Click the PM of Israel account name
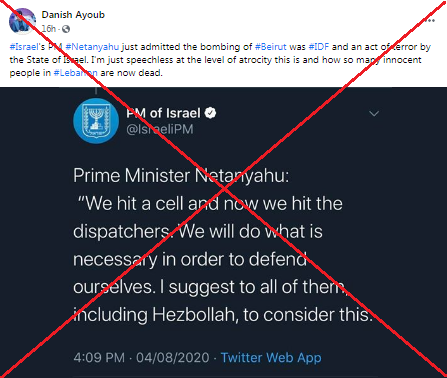This screenshot has width=447, height=378. pos(163,113)
